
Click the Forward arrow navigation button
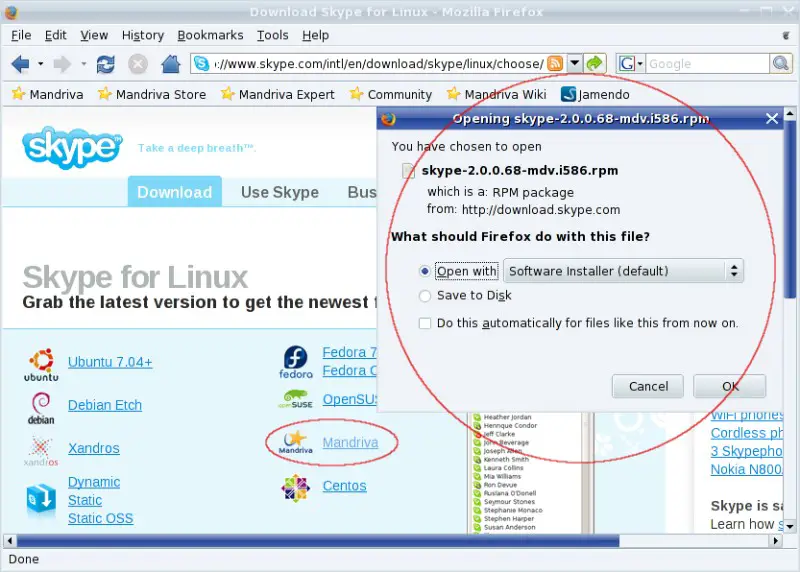[x=62, y=64]
